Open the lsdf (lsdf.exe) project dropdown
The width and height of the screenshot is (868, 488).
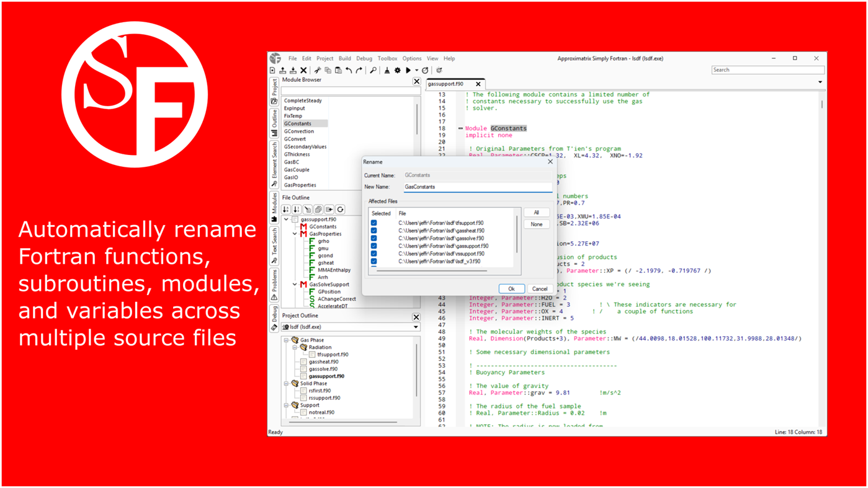[416, 327]
